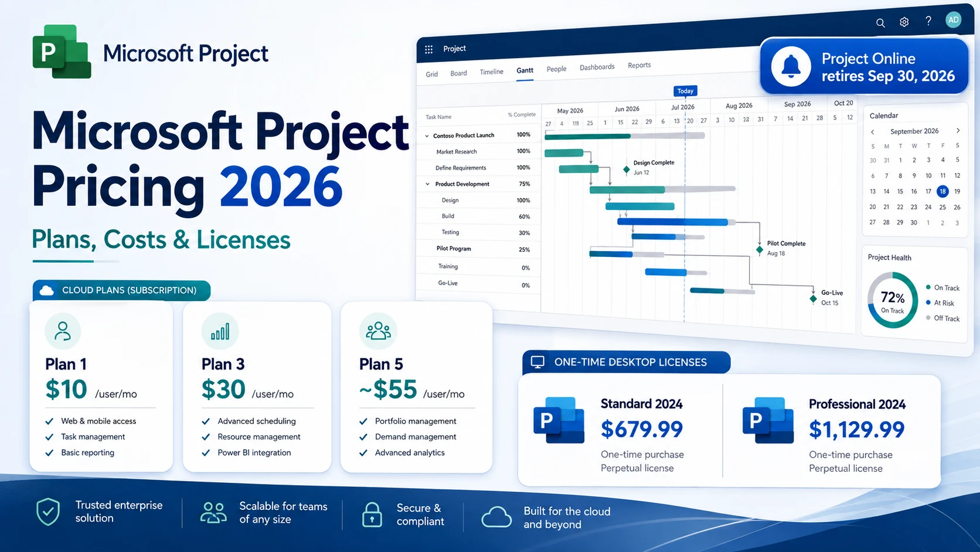The width and height of the screenshot is (980, 552).
Task: Click the Off Track legend dot
Action: click(x=928, y=318)
